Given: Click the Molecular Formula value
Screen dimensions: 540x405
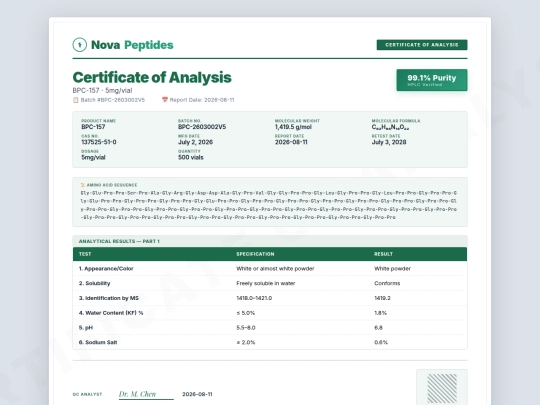Looking at the screenshot, I should [x=390, y=127].
